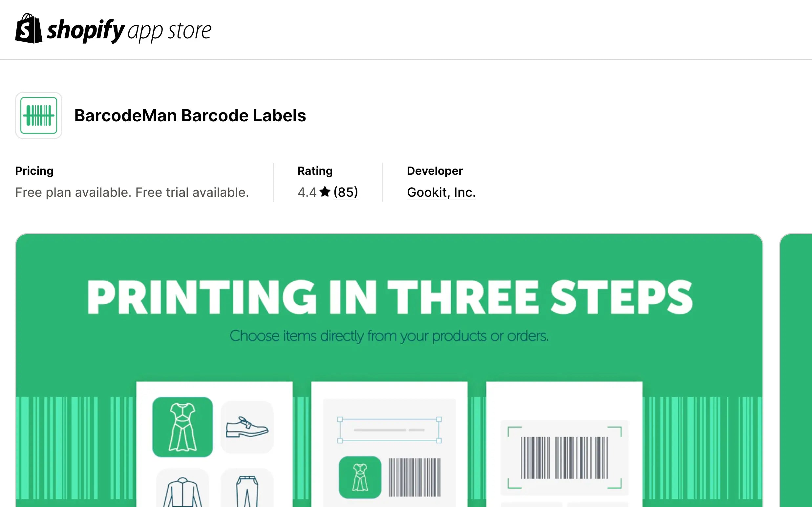Image resolution: width=812 pixels, height=507 pixels.
Task: Click the "Choose items directly" subtitle text
Action: pos(389,336)
